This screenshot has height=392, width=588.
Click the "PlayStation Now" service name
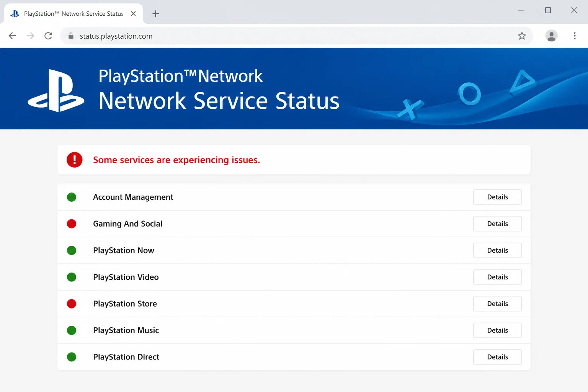124,250
